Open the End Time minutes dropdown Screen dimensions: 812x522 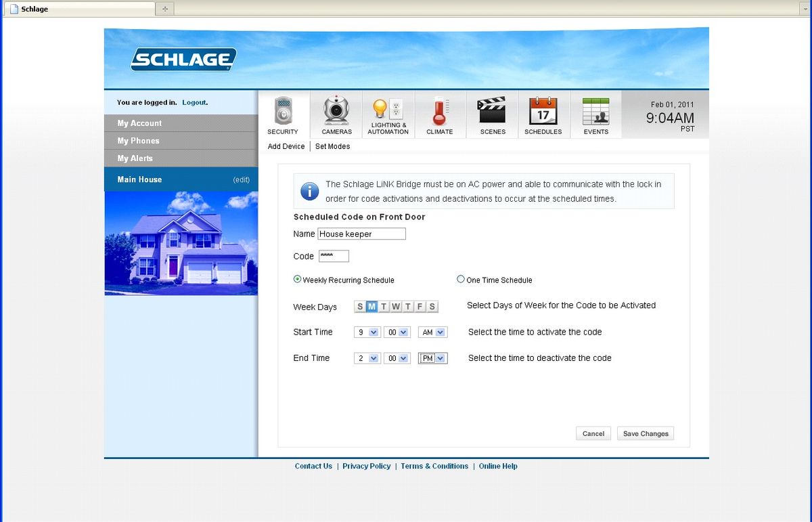[397, 358]
